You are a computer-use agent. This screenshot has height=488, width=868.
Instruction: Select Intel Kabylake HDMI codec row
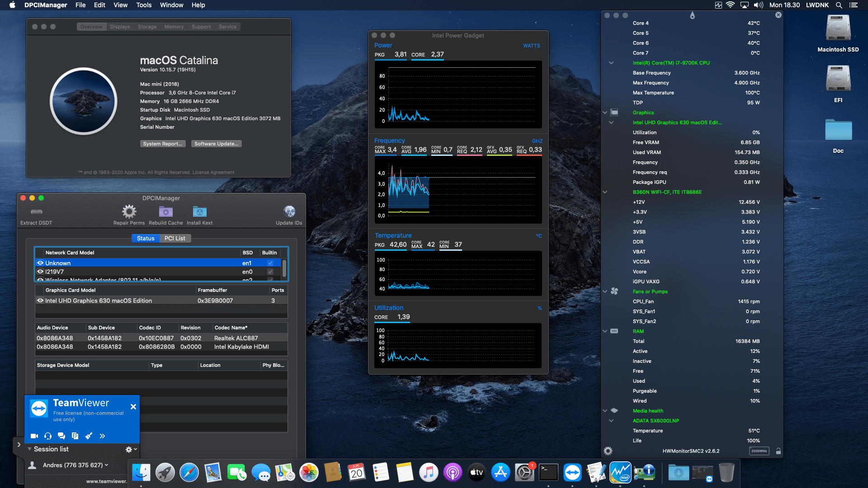(161, 347)
